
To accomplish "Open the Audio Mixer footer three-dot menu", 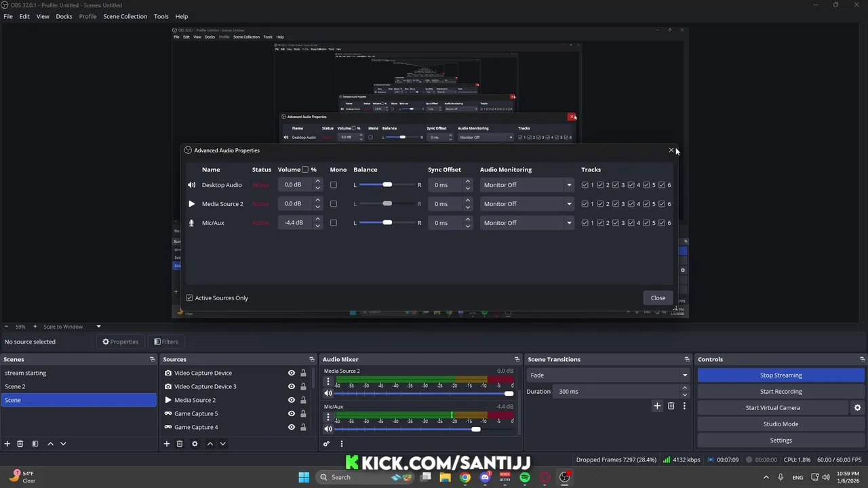I will [x=341, y=444].
